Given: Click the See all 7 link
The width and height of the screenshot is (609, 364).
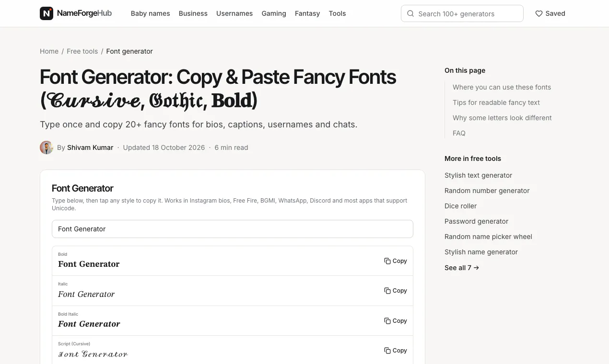Looking at the screenshot, I should 462,268.
